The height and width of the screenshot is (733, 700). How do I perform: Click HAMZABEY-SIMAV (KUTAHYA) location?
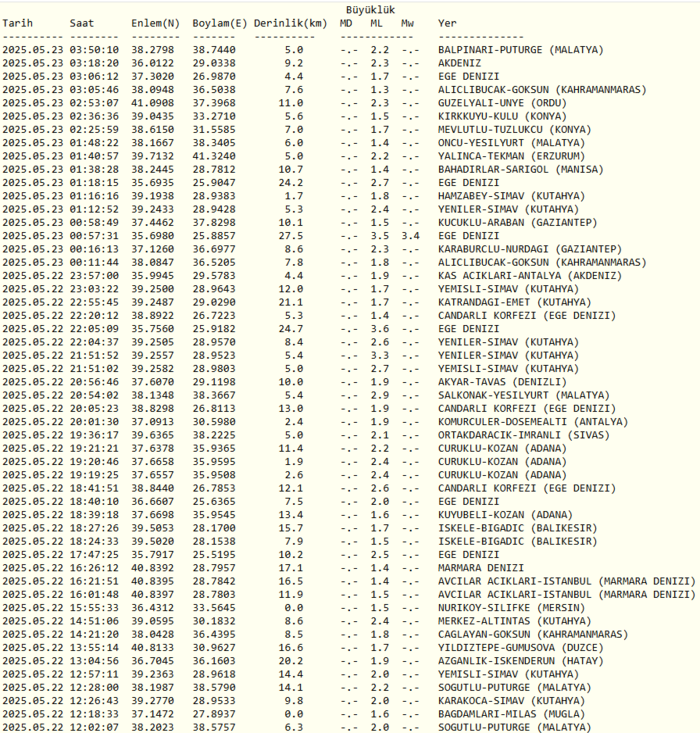(x=512, y=196)
